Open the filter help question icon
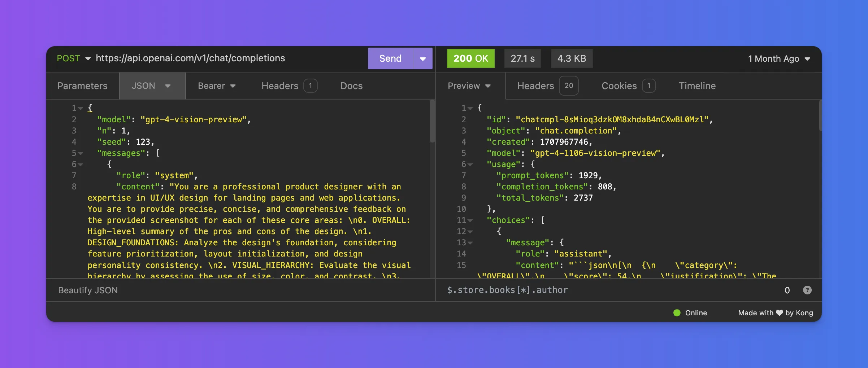Screen dimensions: 868x368 (x=807, y=290)
